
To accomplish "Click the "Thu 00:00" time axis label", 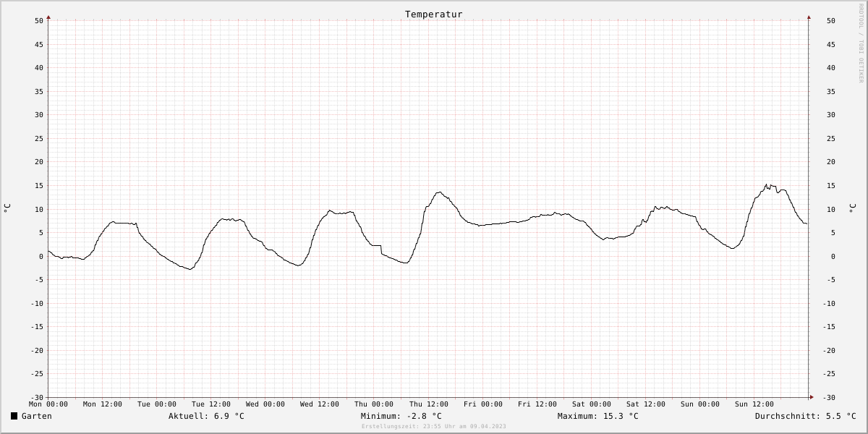I will (x=374, y=404).
